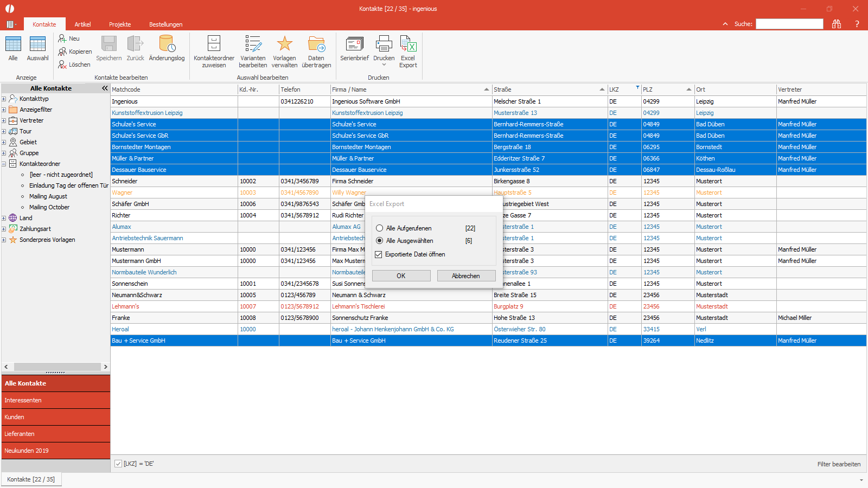Select Sonderpreis Vorlagen node

[47, 240]
